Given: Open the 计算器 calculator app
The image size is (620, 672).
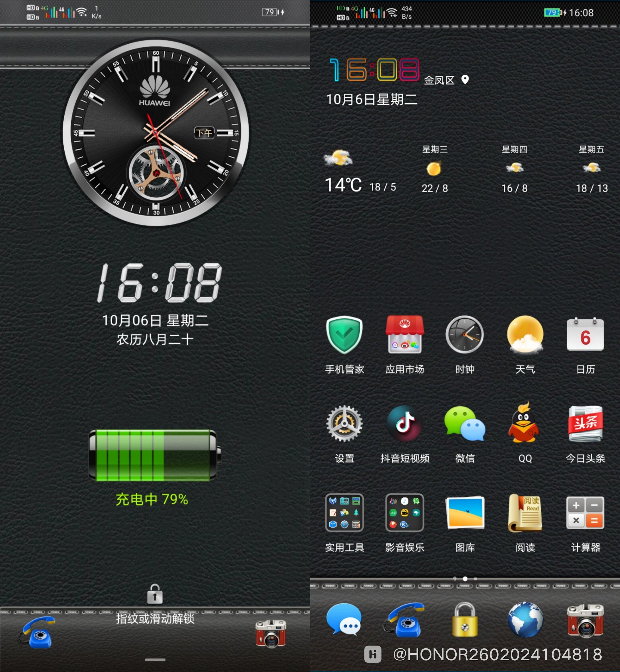Looking at the screenshot, I should point(586,513).
